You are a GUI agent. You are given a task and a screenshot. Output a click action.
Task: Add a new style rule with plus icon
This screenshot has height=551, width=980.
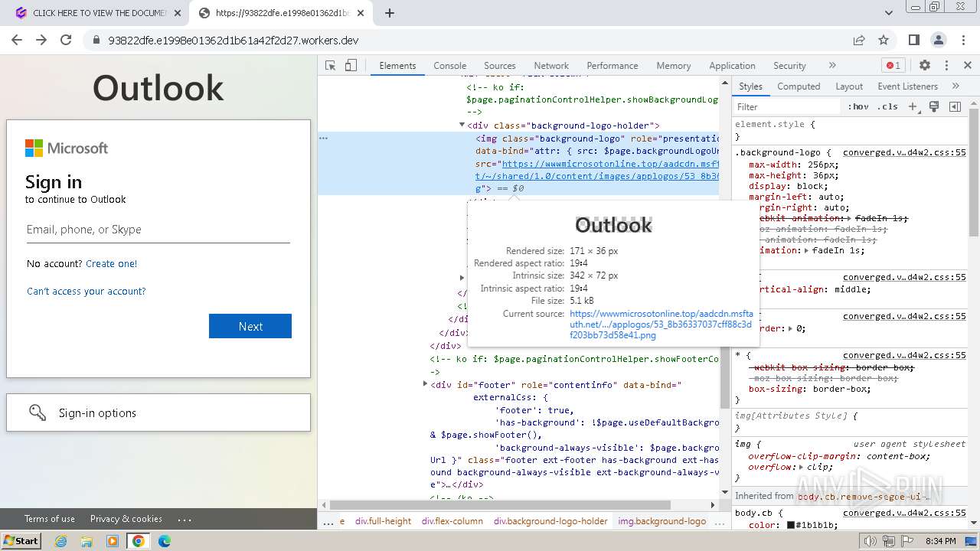913,107
